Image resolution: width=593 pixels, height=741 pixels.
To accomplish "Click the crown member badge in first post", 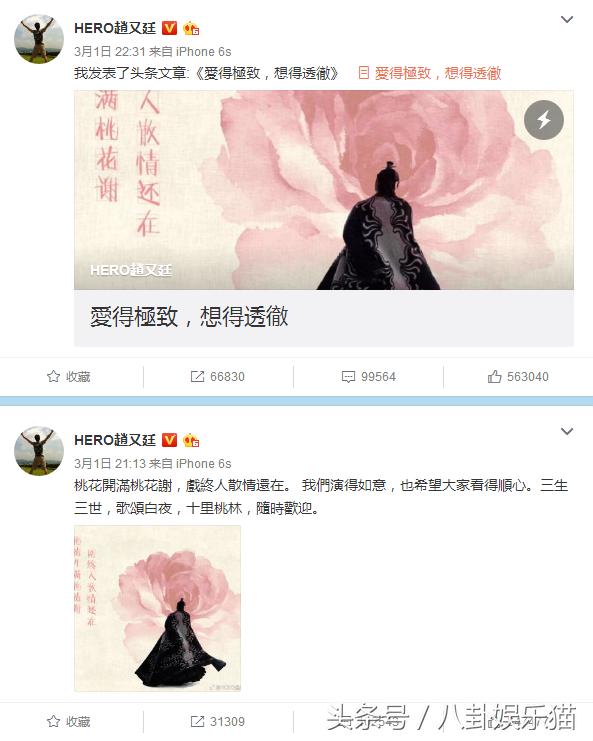I will pos(191,28).
